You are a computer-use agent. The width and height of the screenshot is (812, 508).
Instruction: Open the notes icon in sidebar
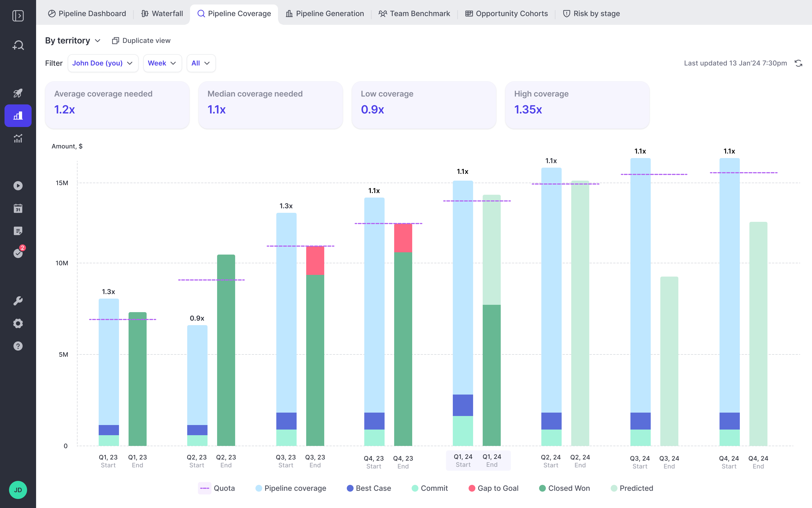tap(18, 231)
